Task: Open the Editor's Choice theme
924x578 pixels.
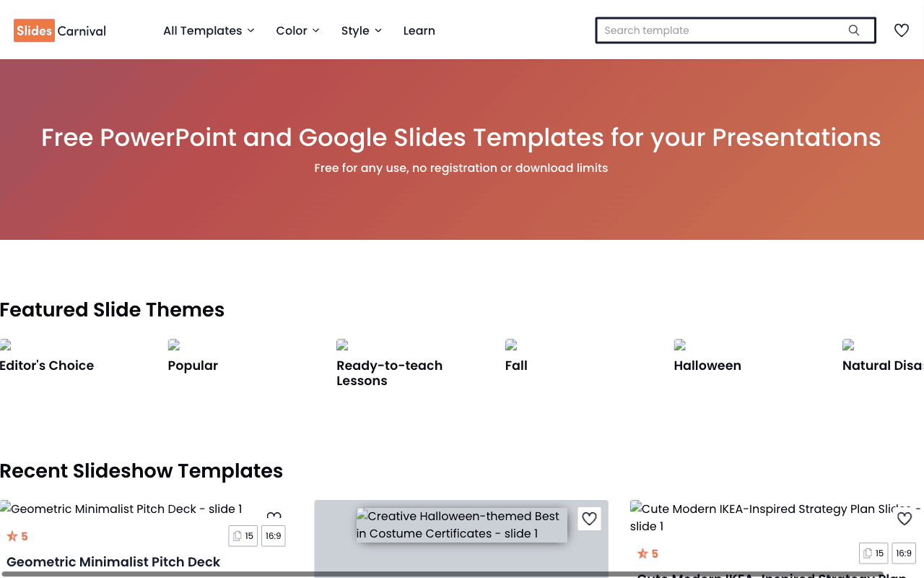Action: pos(47,366)
